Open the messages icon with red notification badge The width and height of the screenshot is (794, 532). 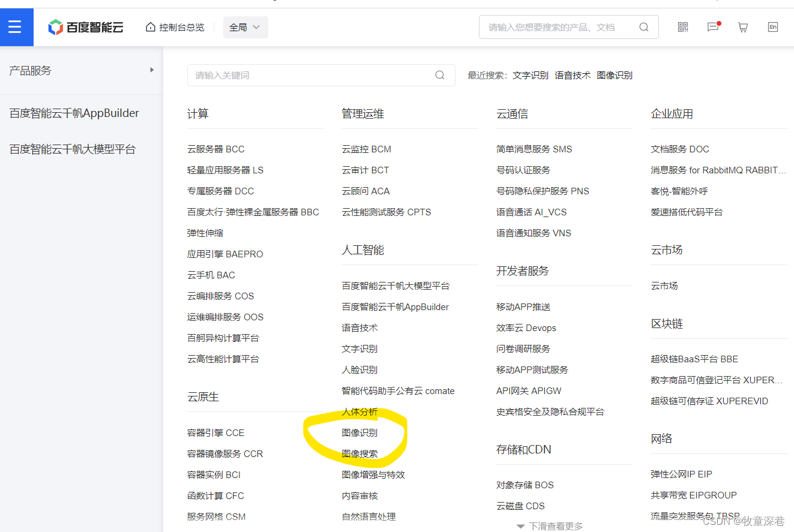tap(713, 27)
